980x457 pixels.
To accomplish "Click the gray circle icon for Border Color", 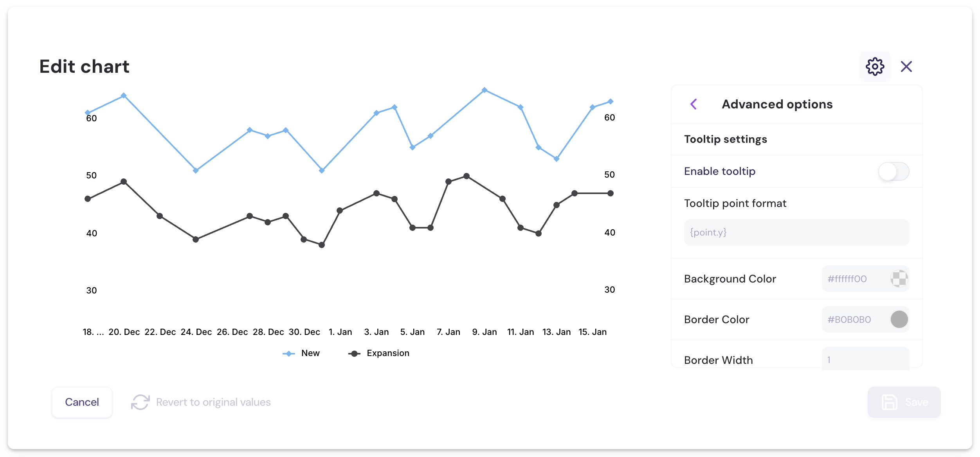I will (899, 319).
